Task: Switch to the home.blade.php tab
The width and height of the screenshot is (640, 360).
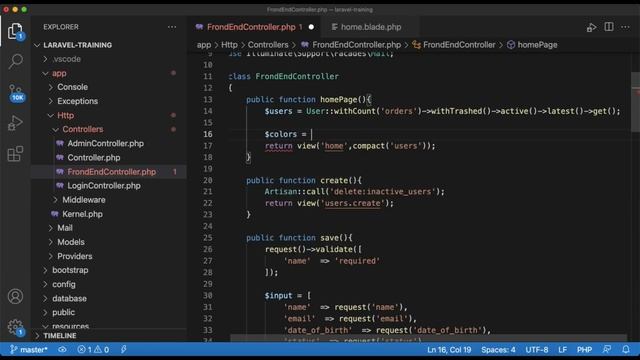Action: pyautogui.click(x=370, y=27)
